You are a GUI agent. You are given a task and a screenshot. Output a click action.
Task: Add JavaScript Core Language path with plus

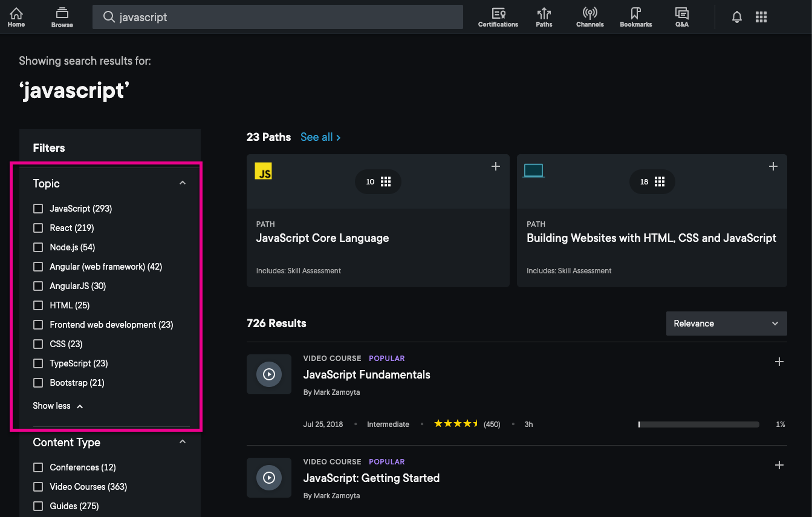(x=496, y=166)
